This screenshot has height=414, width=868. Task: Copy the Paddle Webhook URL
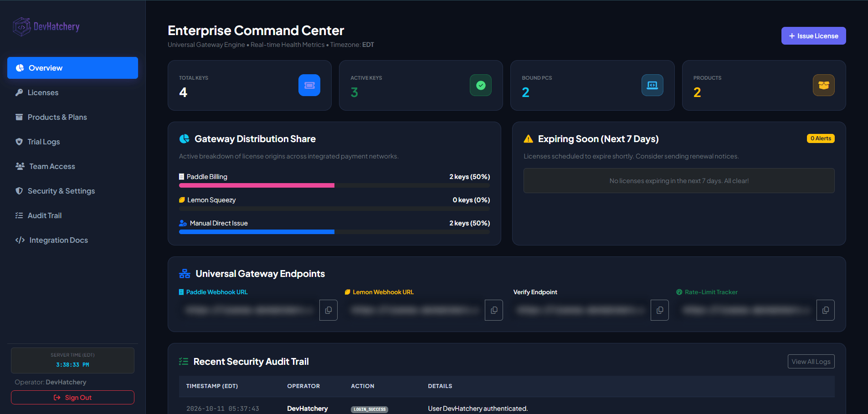coord(329,310)
